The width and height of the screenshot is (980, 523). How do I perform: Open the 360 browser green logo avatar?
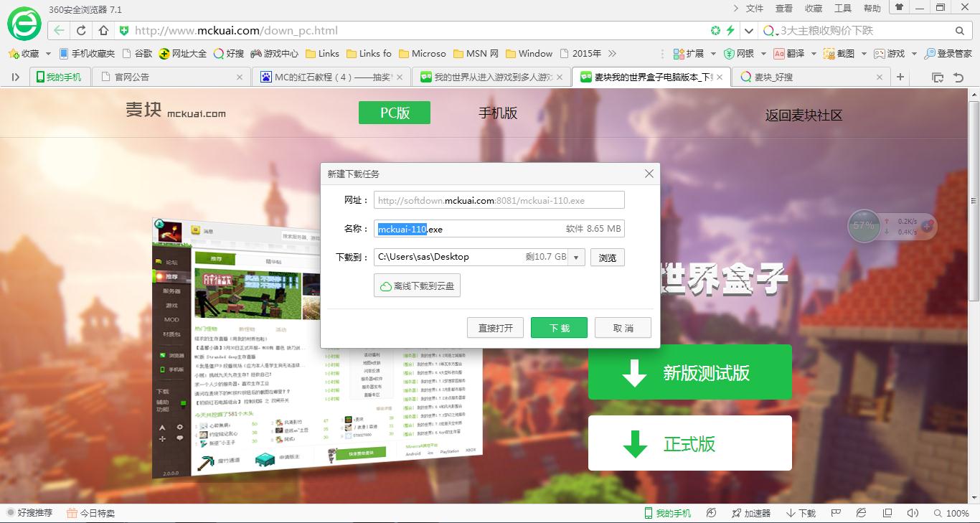tap(24, 24)
